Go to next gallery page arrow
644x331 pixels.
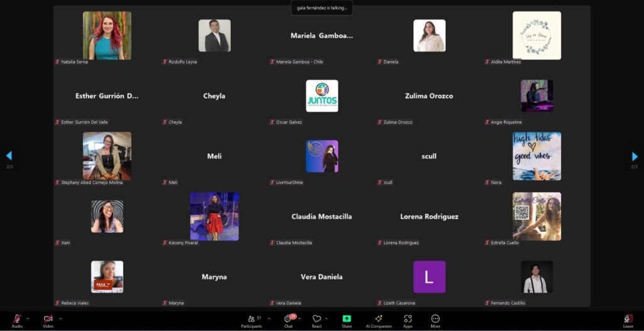click(x=635, y=156)
